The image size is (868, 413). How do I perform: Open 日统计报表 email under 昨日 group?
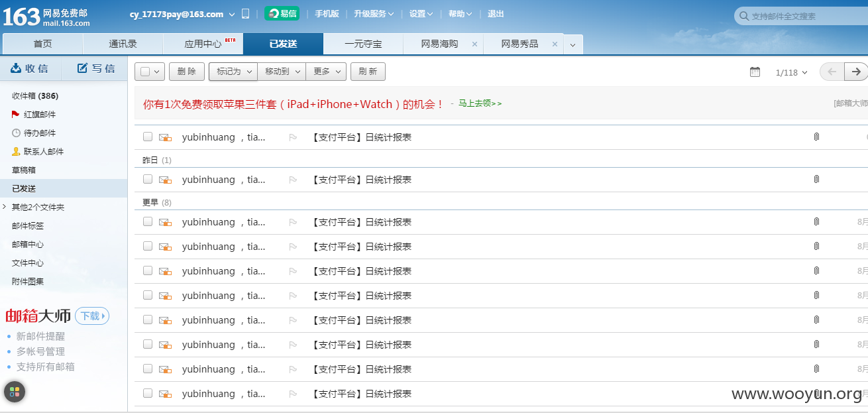click(361, 180)
